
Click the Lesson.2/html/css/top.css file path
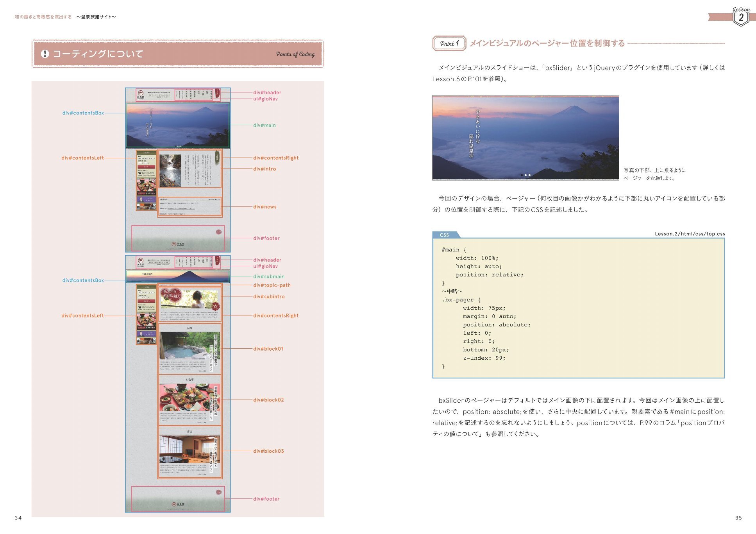point(690,234)
